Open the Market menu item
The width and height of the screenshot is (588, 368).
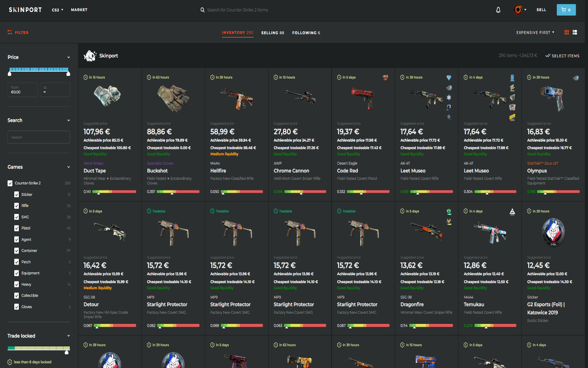[79, 10]
